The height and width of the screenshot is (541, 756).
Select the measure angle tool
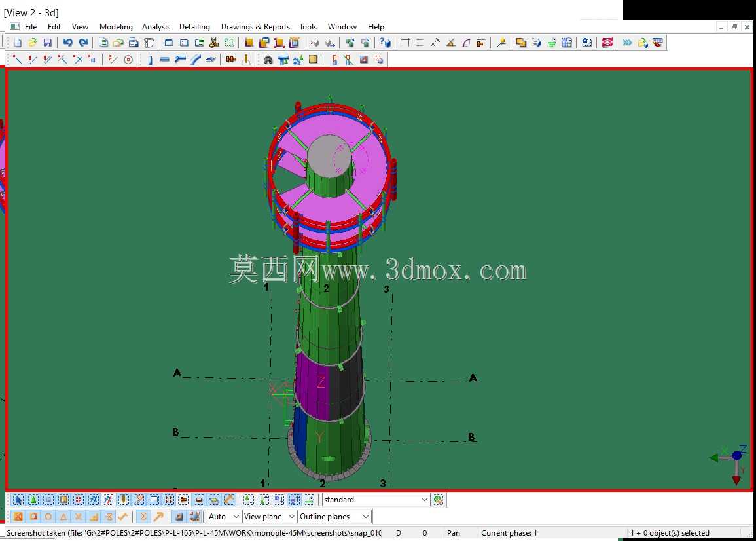451,43
